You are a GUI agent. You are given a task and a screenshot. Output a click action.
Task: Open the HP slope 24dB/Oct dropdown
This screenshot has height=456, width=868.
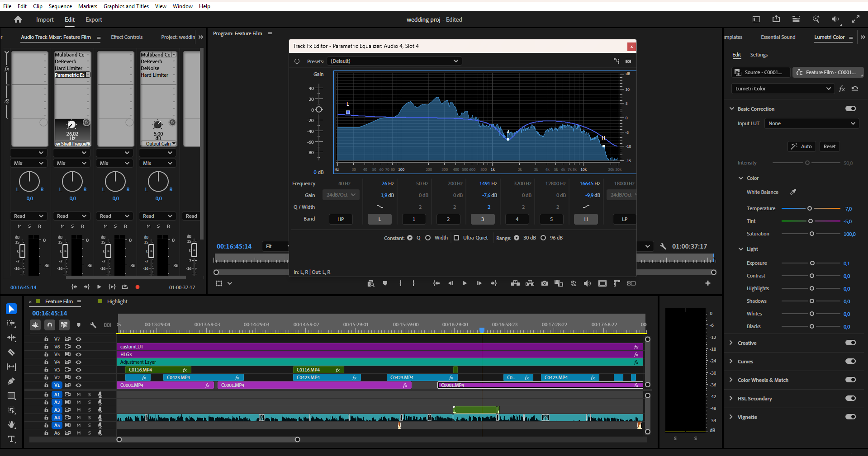[341, 195]
